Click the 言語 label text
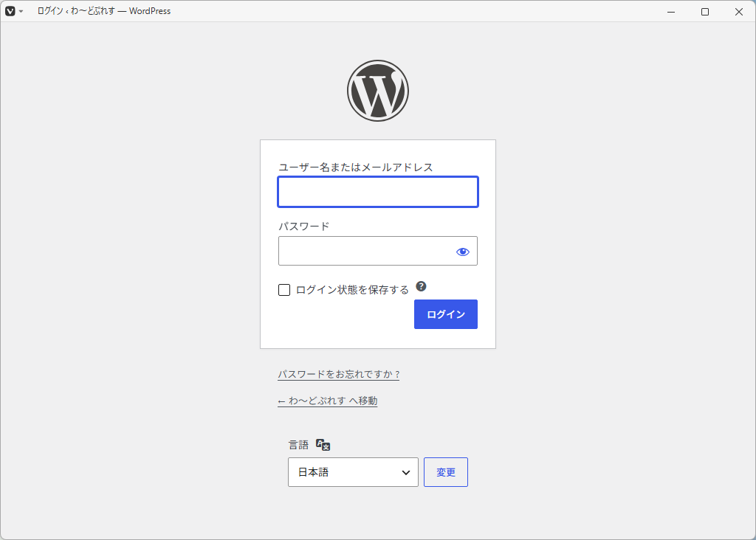Viewport: 756px width, 540px height. point(298,445)
